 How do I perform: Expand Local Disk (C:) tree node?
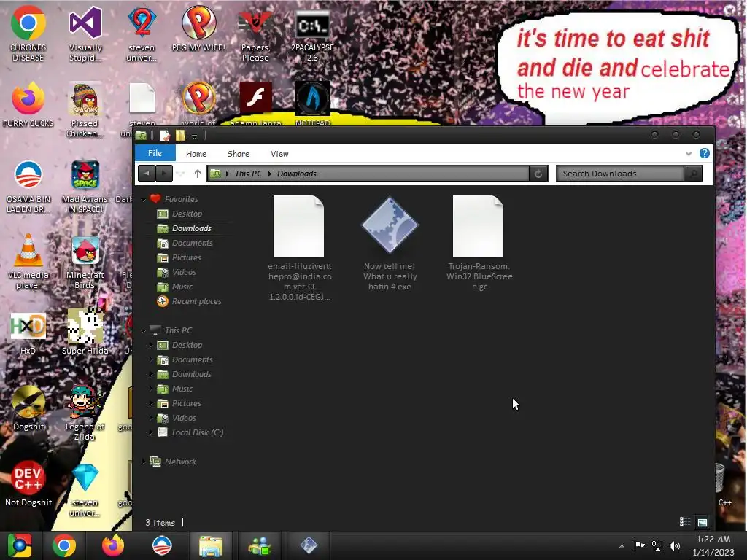coord(151,432)
